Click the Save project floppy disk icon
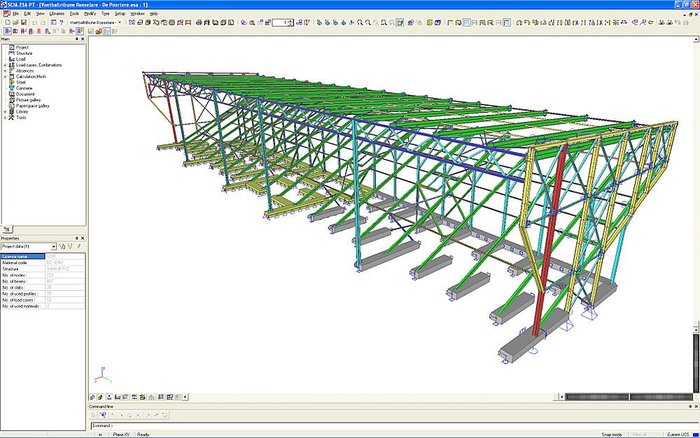Viewport: 700px width, 438px height. (x=23, y=22)
